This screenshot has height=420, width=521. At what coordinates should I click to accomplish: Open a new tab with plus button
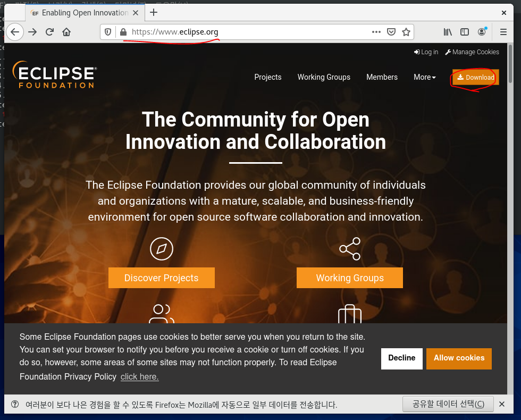154,13
